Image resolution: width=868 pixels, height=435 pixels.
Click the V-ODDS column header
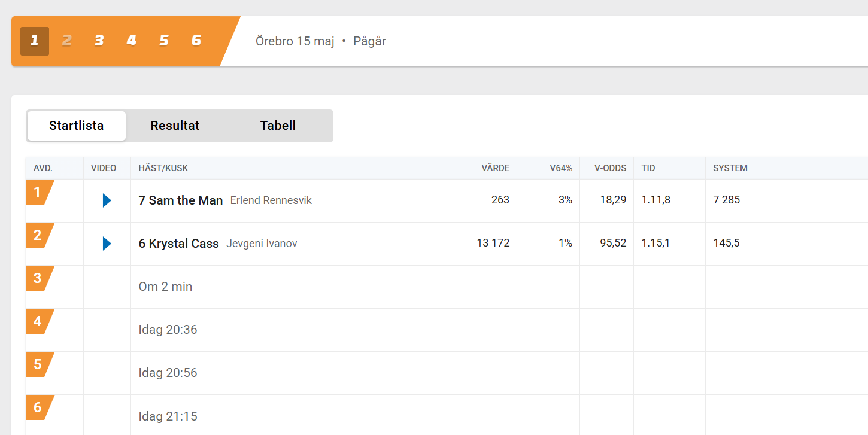click(610, 168)
